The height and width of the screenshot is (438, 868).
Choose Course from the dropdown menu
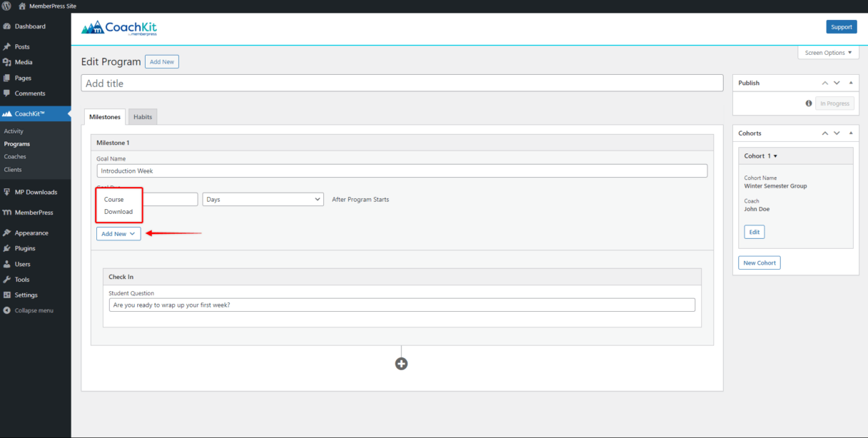tap(114, 200)
